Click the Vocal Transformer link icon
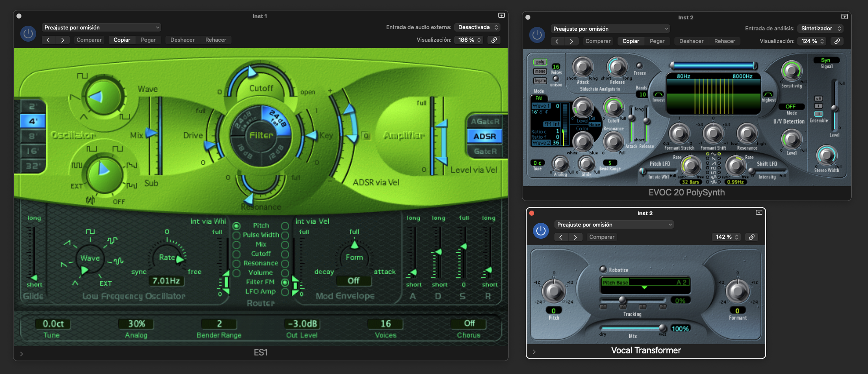The image size is (868, 374). click(x=752, y=237)
